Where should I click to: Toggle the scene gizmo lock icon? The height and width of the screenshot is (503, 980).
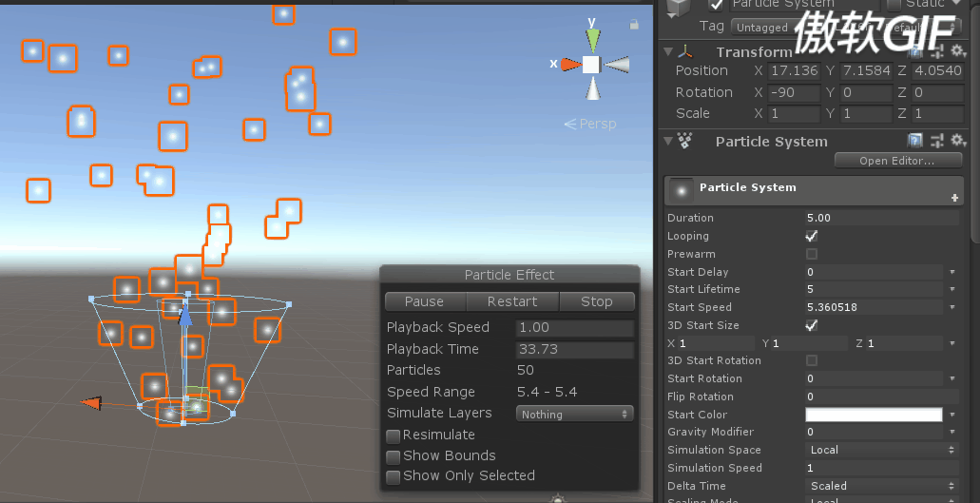point(634,25)
